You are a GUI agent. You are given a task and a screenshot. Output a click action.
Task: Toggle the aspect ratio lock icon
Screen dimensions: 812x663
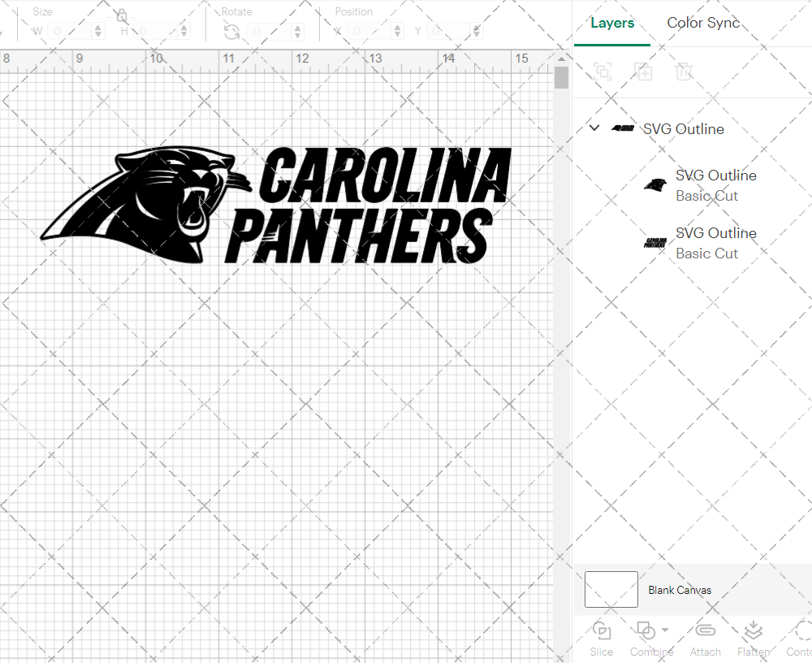click(121, 15)
